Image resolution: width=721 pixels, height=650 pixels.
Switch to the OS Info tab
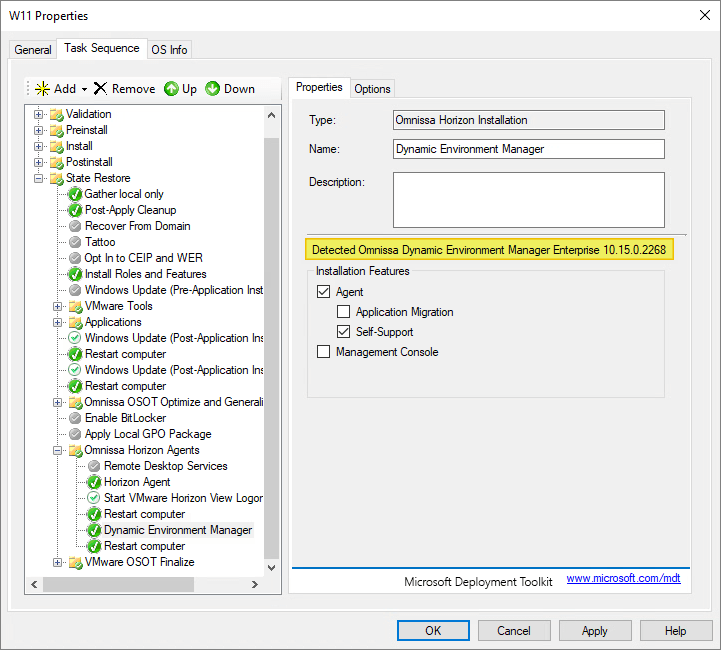click(169, 50)
